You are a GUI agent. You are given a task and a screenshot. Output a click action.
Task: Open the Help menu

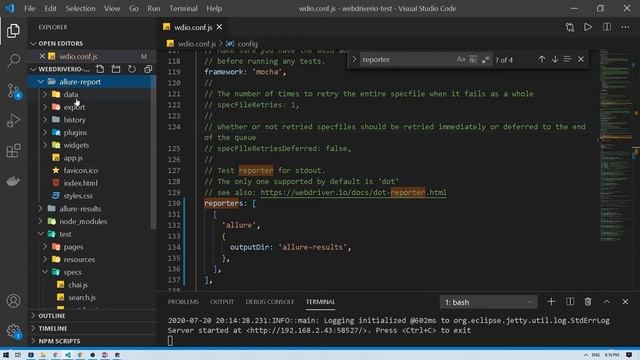tap(214, 8)
